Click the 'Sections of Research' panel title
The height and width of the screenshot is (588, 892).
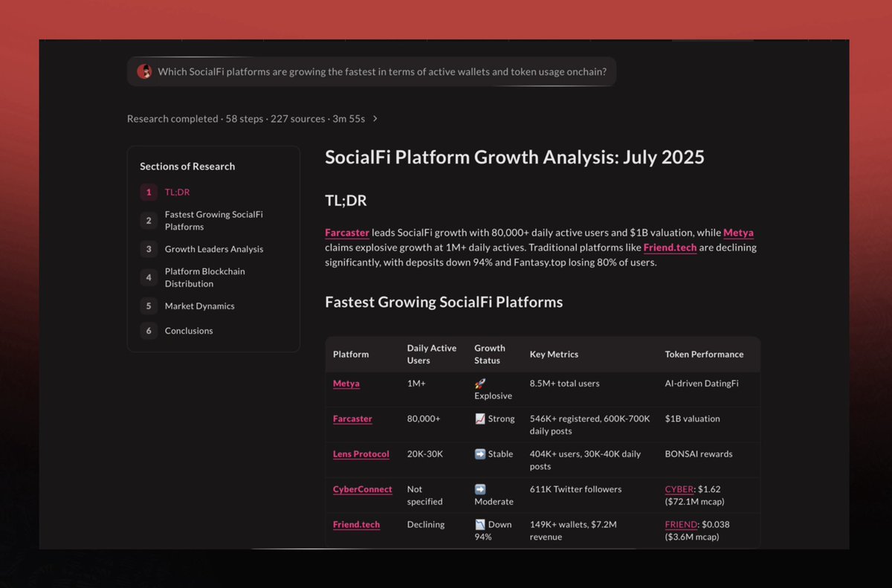[x=187, y=167]
